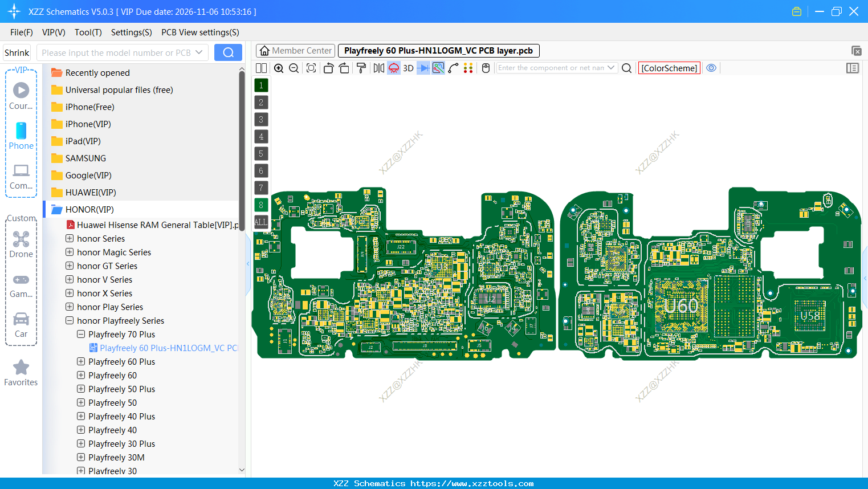Click the rotate left toolbar icon
Viewport: 868px width, 489px height.
tap(329, 68)
